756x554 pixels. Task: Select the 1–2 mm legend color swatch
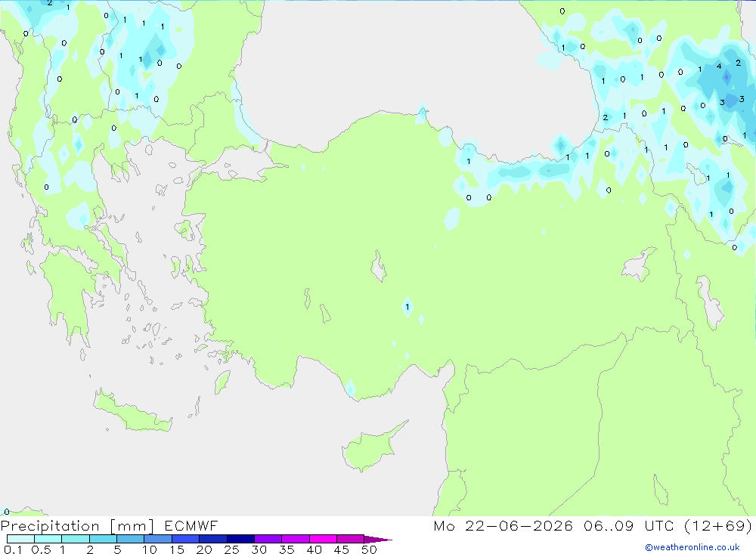coord(76,539)
